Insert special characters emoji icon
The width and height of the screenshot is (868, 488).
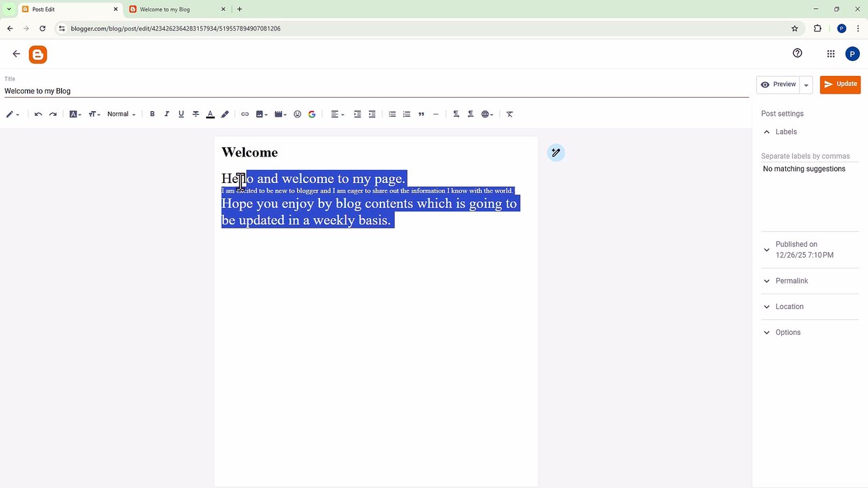coord(297,115)
